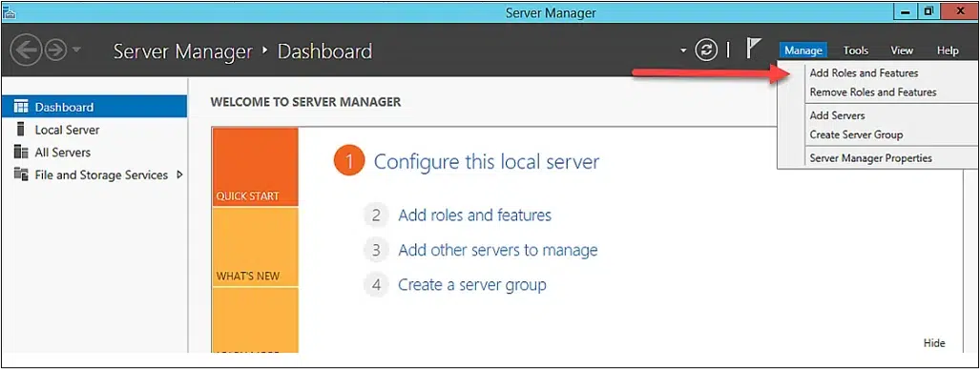
Task: Hide the welcome panel
Action: point(934,342)
